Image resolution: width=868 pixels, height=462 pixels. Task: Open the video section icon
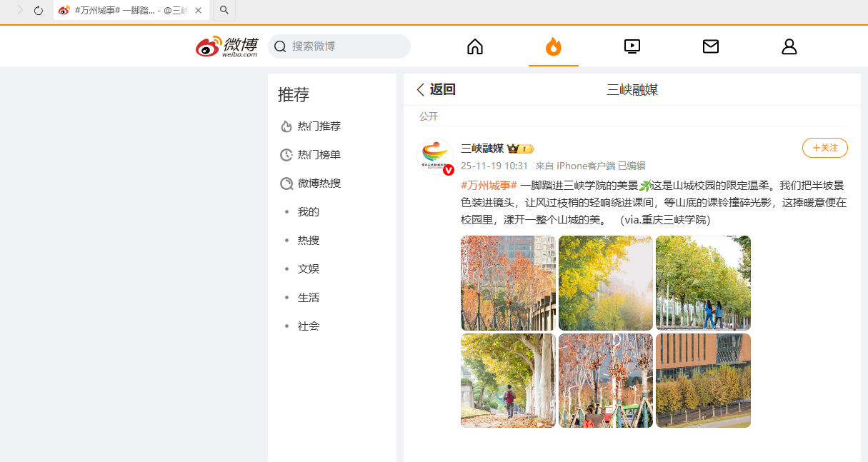coord(632,46)
